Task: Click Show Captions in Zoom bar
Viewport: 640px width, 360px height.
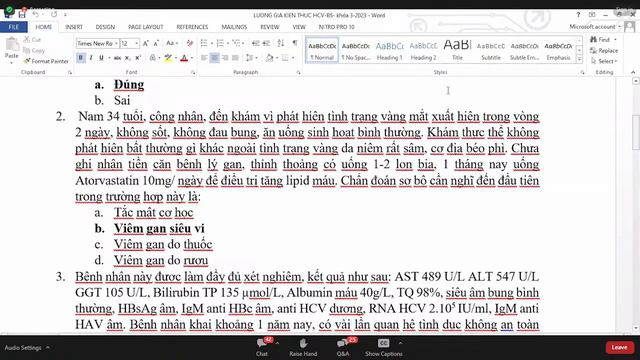Action: (x=383, y=347)
